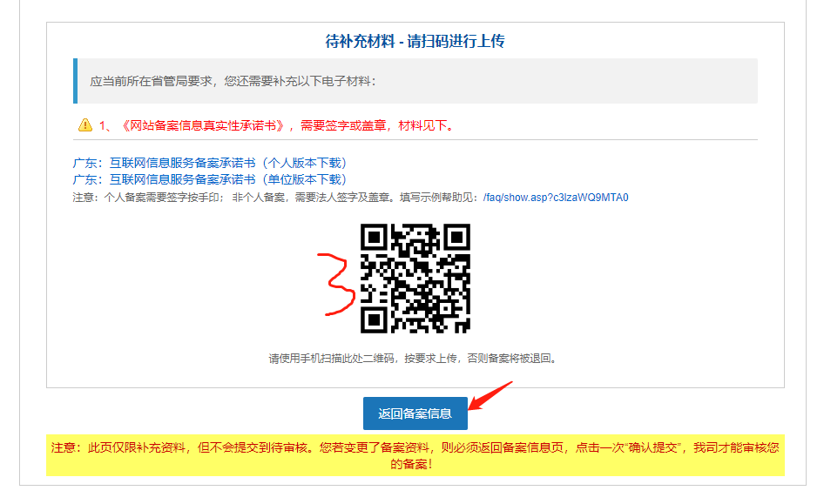This screenshot has width=824, height=504.
Task: Click the QR code's top-right corner square
Action: (456, 238)
